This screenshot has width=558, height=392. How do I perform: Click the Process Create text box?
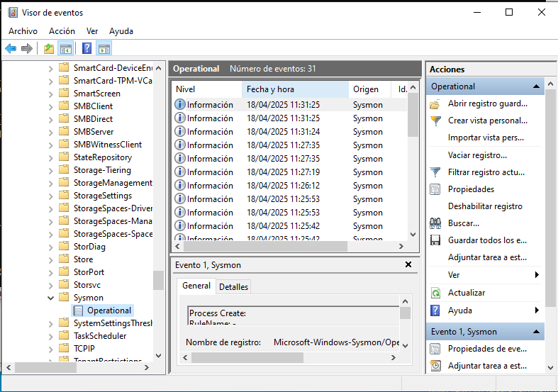tap(294, 315)
